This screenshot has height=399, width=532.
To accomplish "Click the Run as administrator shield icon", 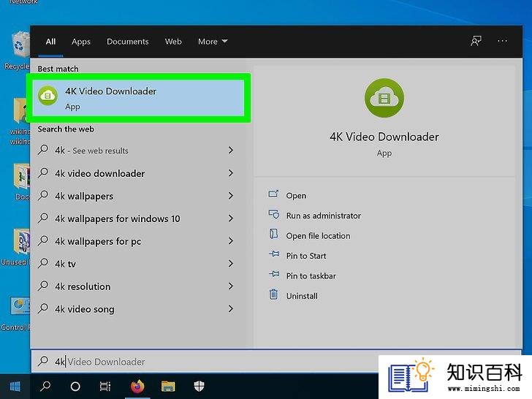I will (273, 214).
